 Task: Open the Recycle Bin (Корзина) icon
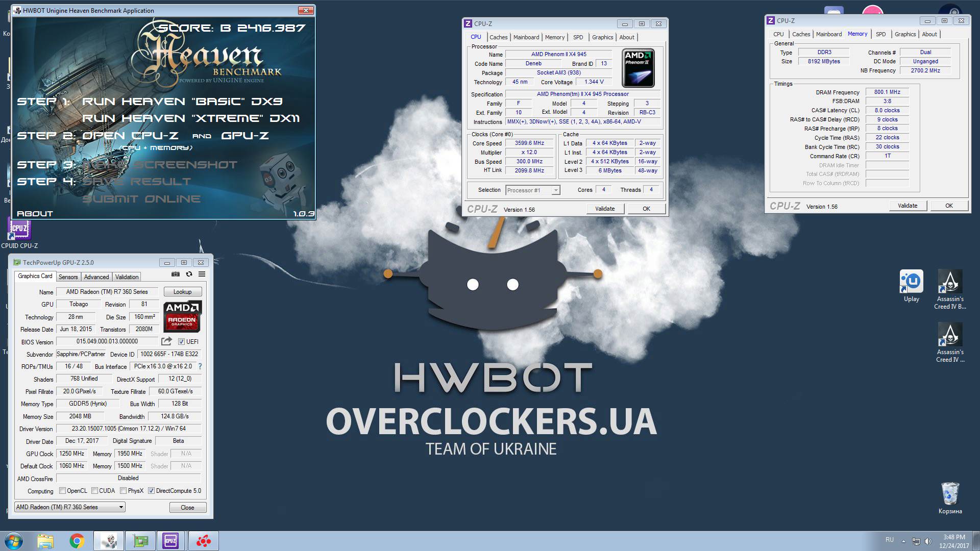point(950,498)
